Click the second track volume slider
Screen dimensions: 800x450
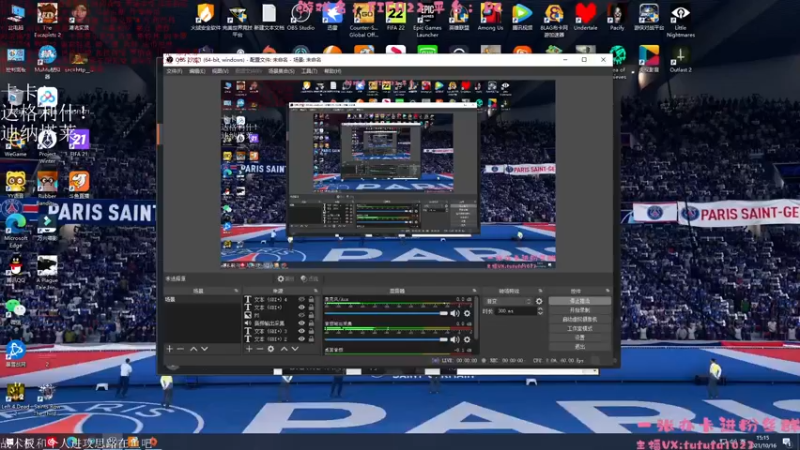(386, 339)
